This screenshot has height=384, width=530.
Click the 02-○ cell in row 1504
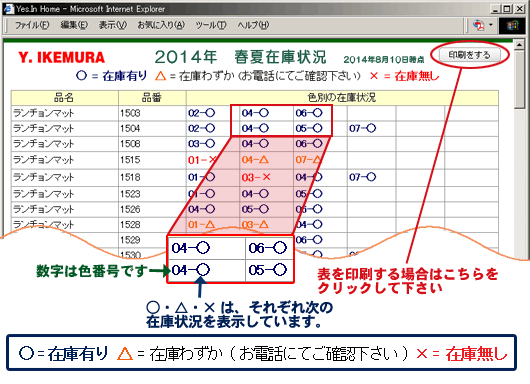pyautogui.click(x=201, y=128)
